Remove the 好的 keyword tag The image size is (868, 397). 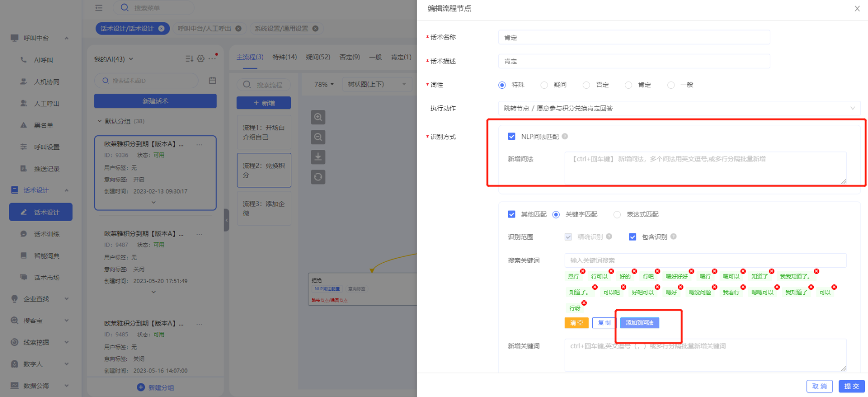pyautogui.click(x=634, y=271)
